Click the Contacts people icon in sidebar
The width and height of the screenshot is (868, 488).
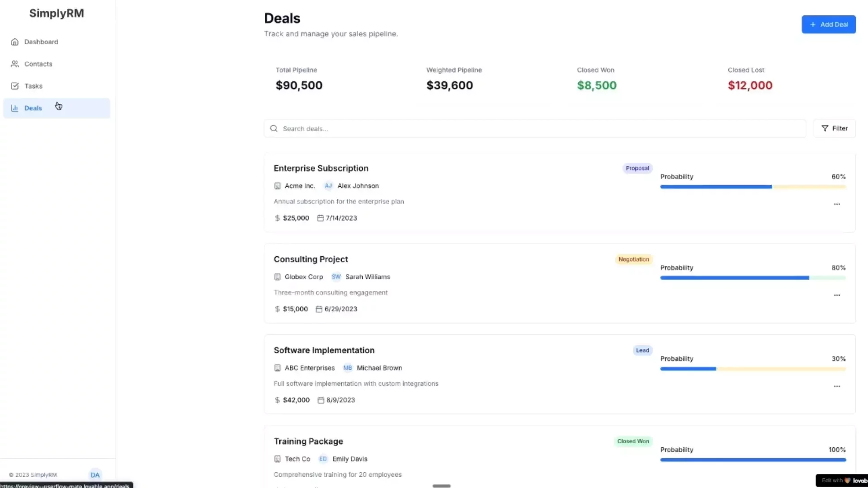(x=15, y=64)
